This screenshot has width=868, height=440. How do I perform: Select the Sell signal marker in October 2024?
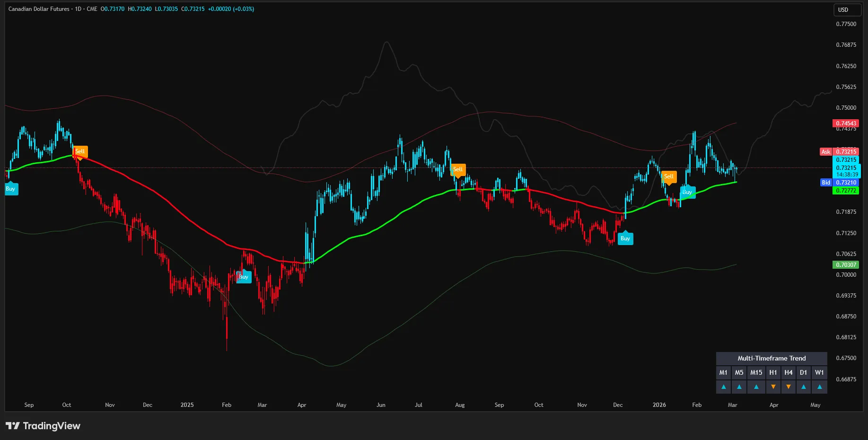click(x=79, y=151)
